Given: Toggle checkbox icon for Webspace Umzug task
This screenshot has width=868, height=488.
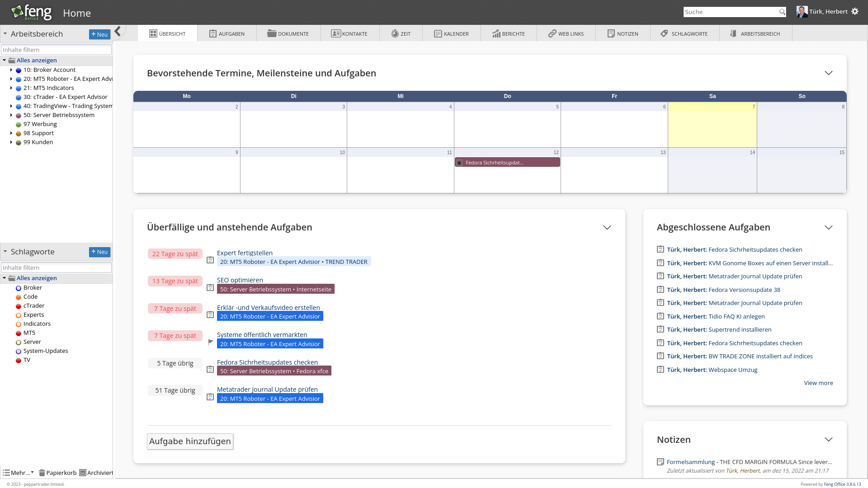Looking at the screenshot, I should [660, 370].
